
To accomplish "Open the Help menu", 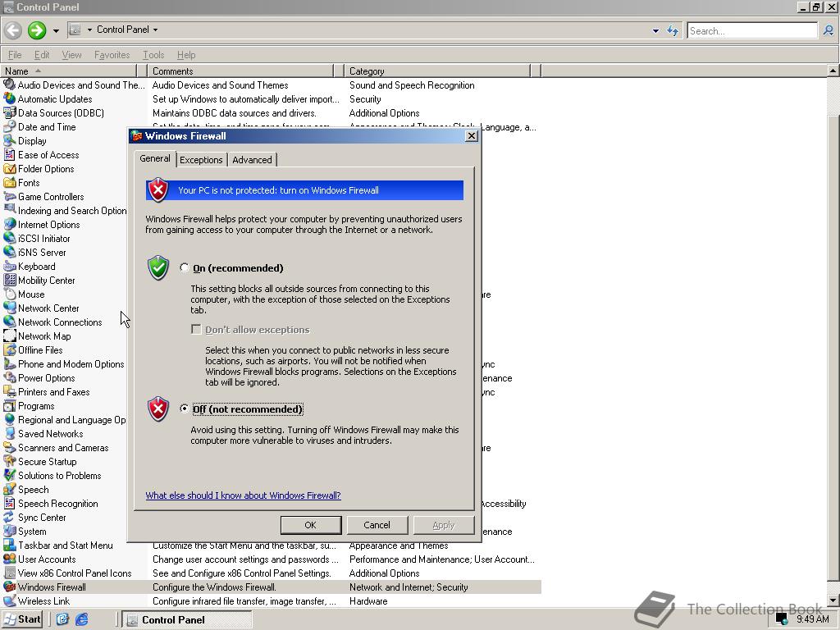I will [x=186, y=55].
